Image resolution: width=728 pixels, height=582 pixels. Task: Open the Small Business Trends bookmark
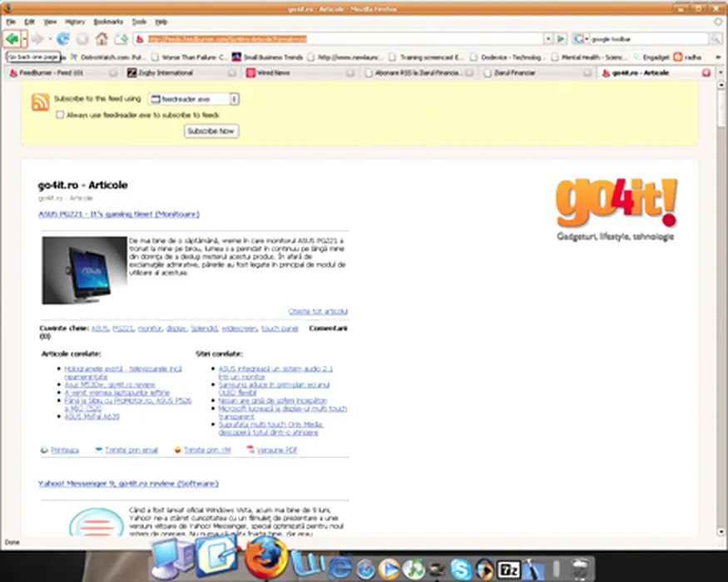(x=268, y=57)
